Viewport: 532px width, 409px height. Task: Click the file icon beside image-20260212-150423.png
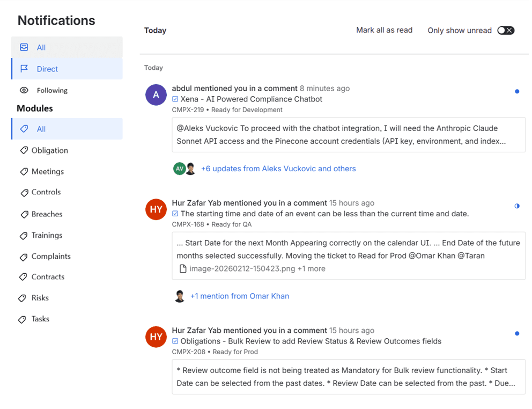coord(183,269)
